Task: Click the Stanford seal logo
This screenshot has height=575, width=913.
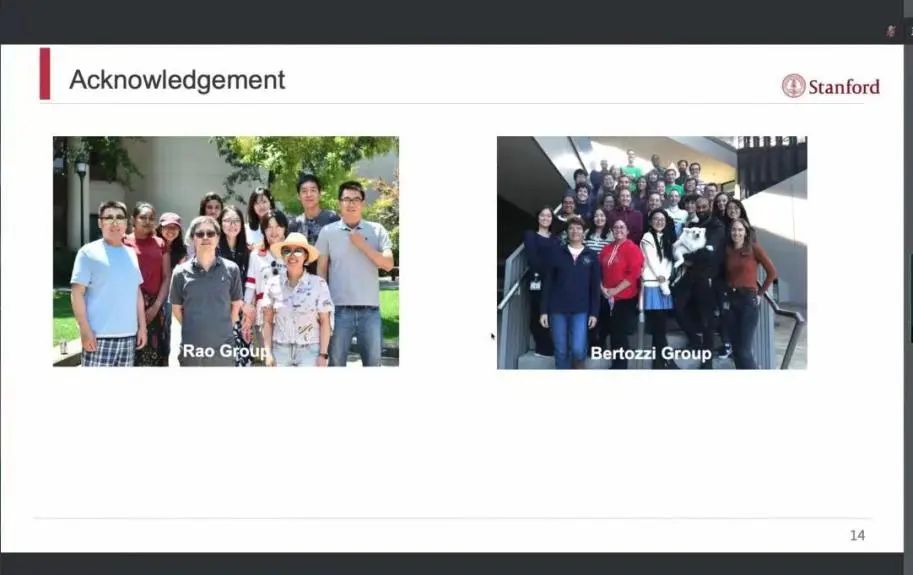Action: coord(793,86)
